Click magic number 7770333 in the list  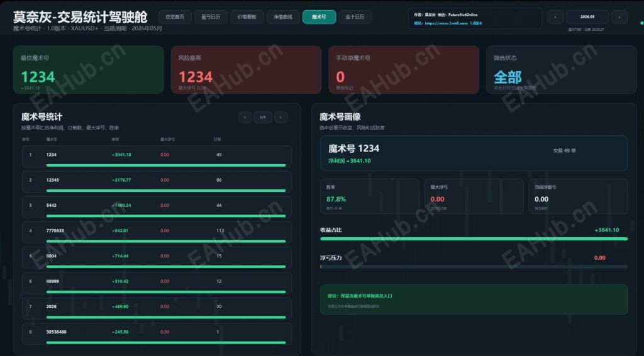pos(55,231)
